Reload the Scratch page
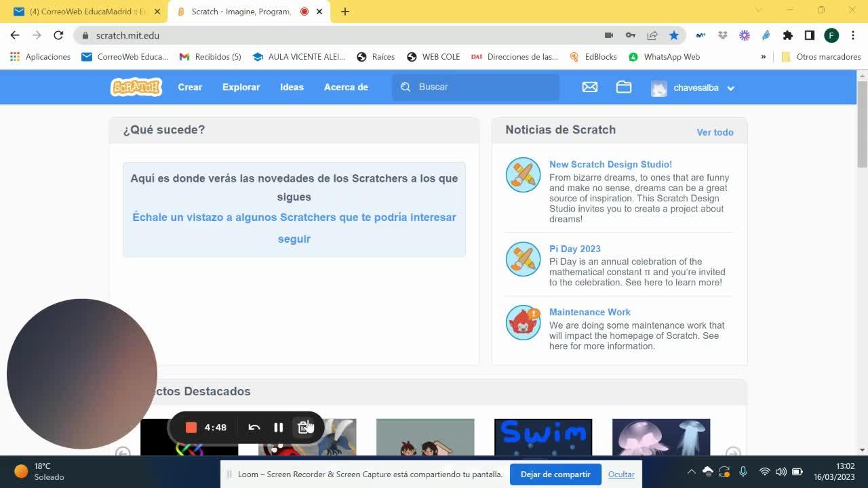 (x=58, y=35)
